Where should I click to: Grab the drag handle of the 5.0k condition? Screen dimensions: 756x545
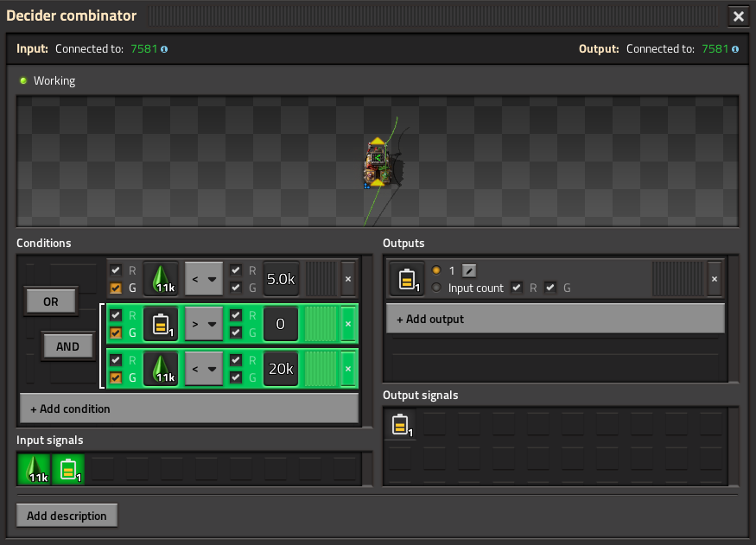click(321, 279)
